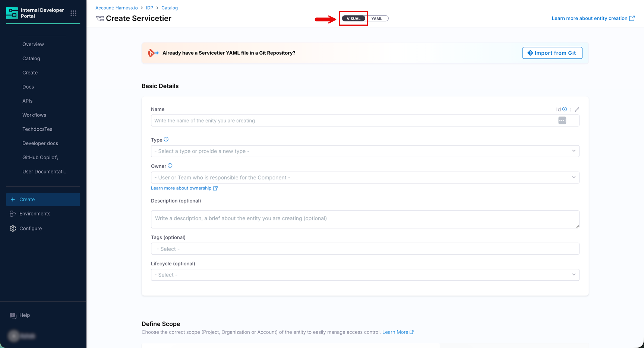Screen dimensions: 644x348
Task: Switch to the YAML view toggle
Action: click(x=377, y=19)
